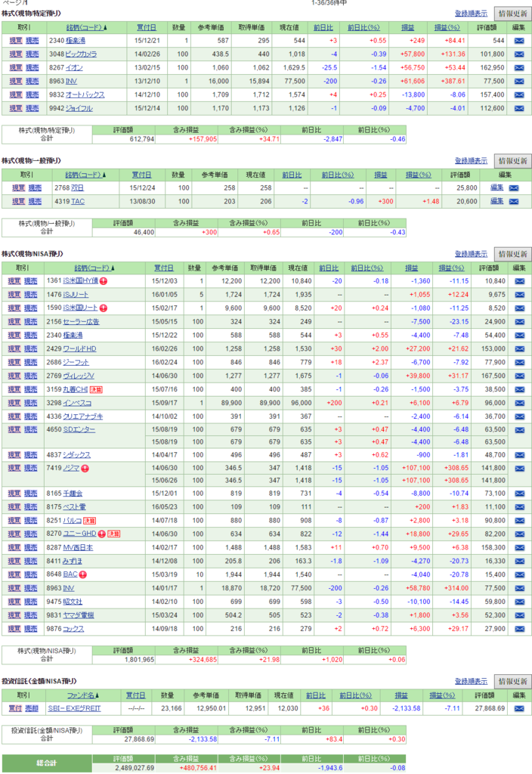Viewport: 532px width, 774px height.
Task: Open SBI-EXEグREIT fund name link
Action: (74, 709)
